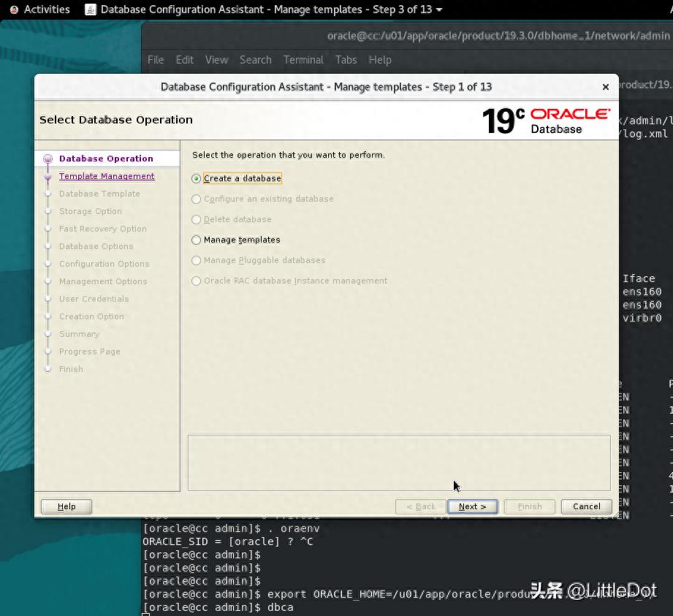Click Progress Page step
Viewport: 673px width, 616px height.
click(90, 351)
